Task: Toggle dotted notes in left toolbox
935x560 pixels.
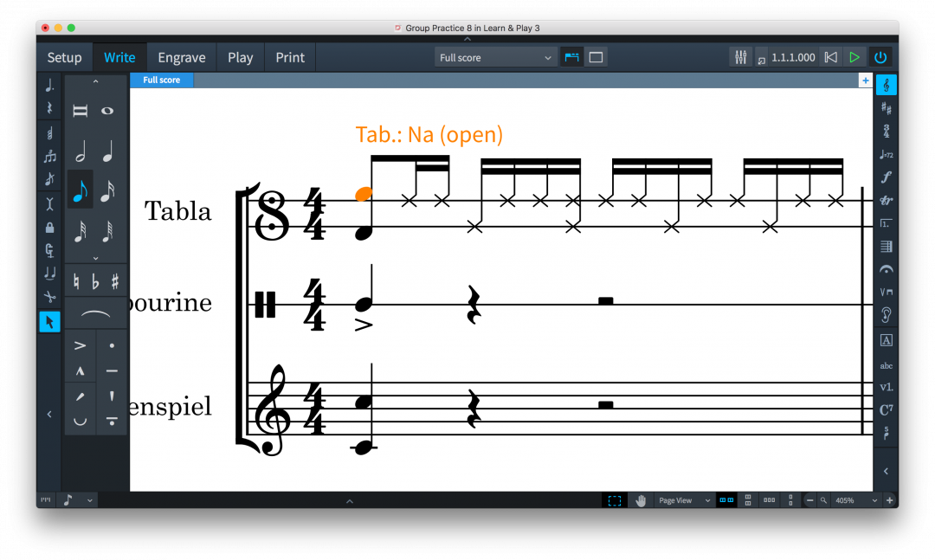Action: pyautogui.click(x=49, y=86)
